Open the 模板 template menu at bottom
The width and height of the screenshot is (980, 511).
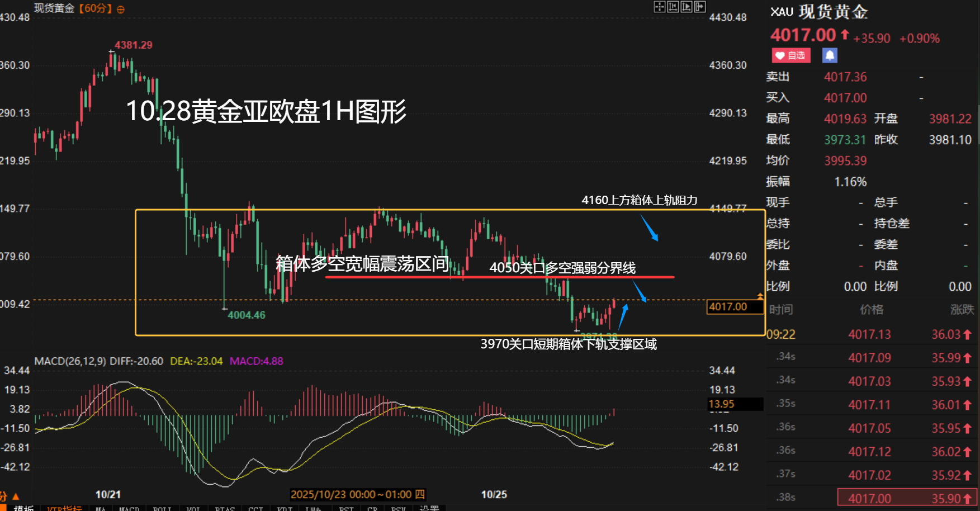point(23,508)
